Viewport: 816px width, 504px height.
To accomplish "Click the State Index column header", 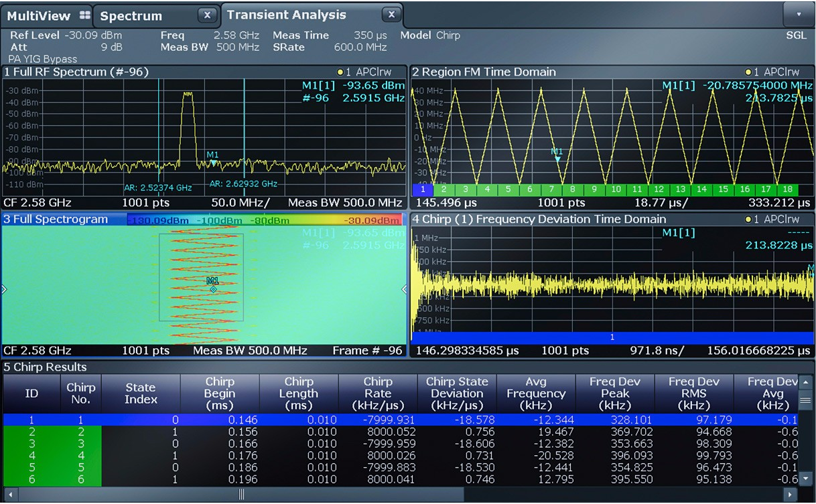I will (x=141, y=394).
